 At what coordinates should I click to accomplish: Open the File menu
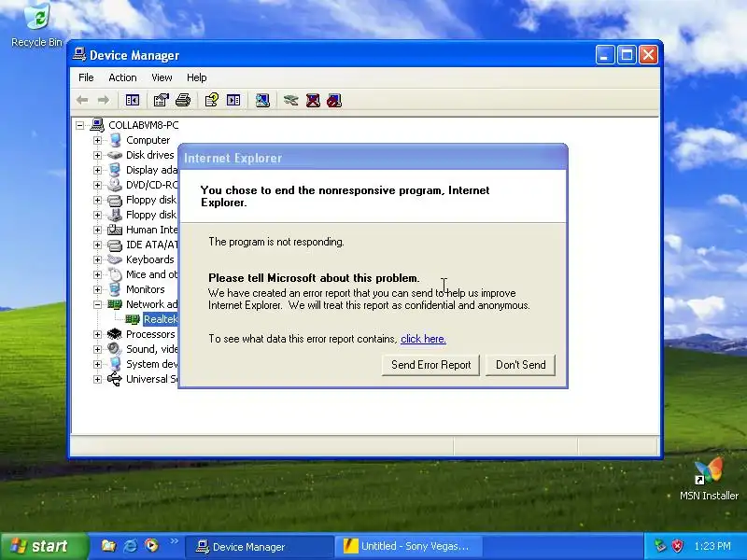coord(86,77)
